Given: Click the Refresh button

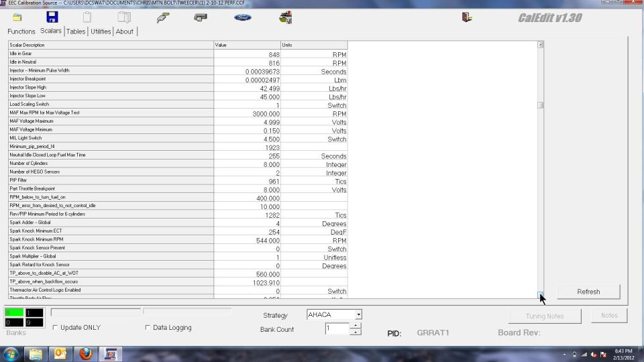Looking at the screenshot, I should [x=588, y=292].
